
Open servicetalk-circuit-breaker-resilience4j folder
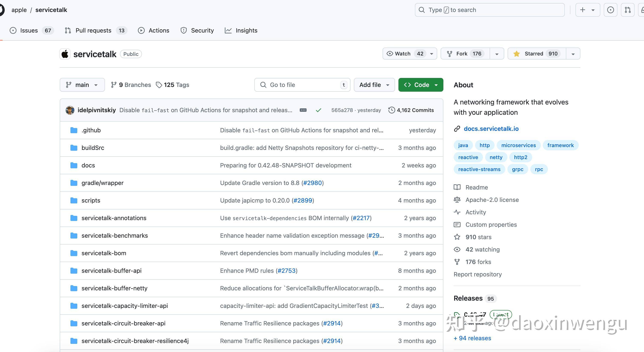[135, 341]
